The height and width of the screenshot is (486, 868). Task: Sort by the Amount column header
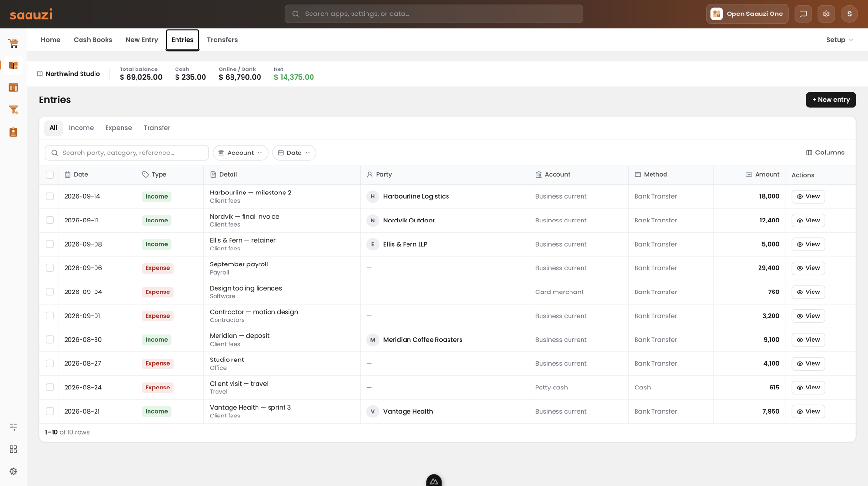click(x=762, y=175)
